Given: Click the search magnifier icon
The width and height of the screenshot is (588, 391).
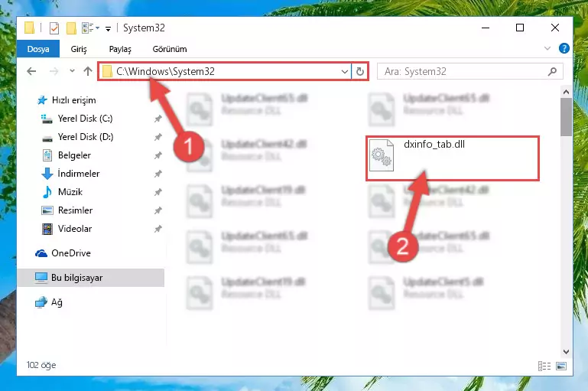Looking at the screenshot, I should click(552, 71).
